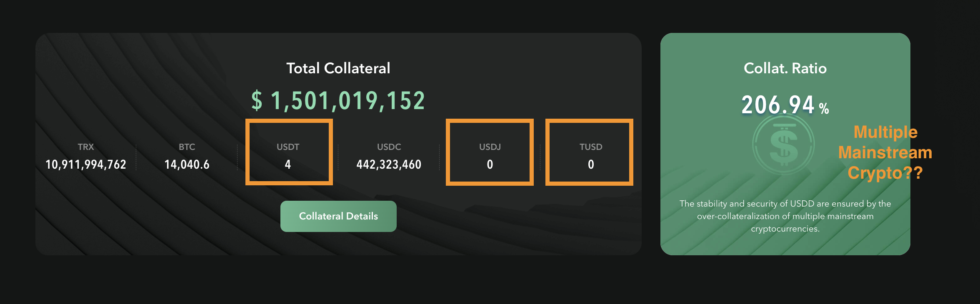Click the USDT value in orange box
980x304 pixels.
288,164
